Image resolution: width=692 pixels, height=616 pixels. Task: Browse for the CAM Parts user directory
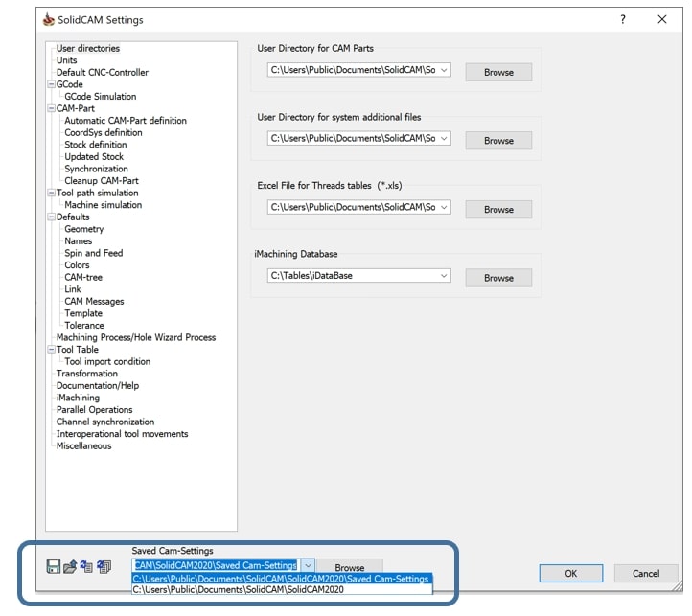click(498, 73)
